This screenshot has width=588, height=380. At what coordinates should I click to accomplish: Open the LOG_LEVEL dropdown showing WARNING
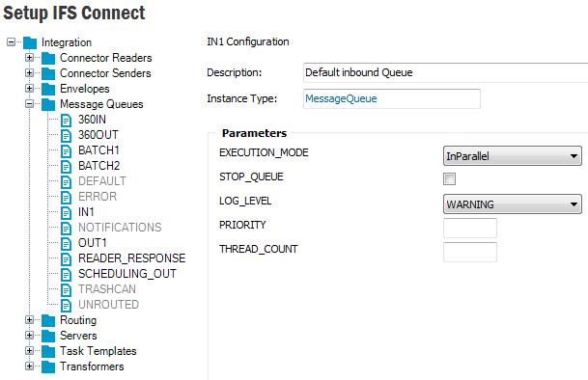click(x=513, y=204)
